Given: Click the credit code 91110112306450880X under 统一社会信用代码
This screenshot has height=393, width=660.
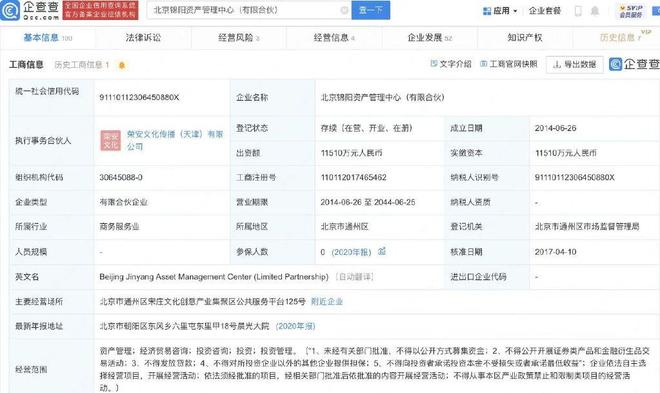Looking at the screenshot, I should (139, 98).
